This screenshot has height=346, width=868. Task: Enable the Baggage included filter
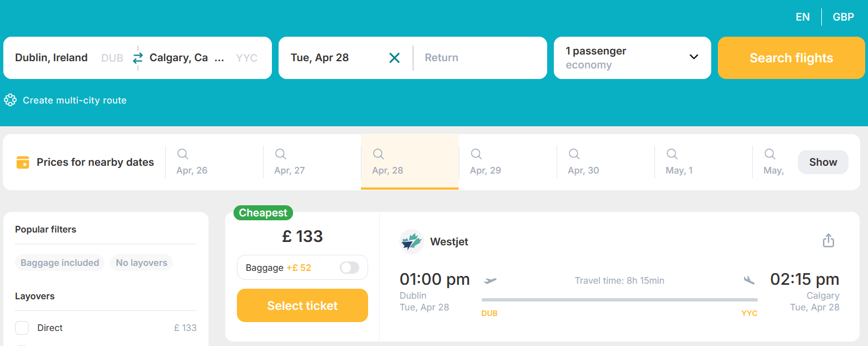coord(60,263)
